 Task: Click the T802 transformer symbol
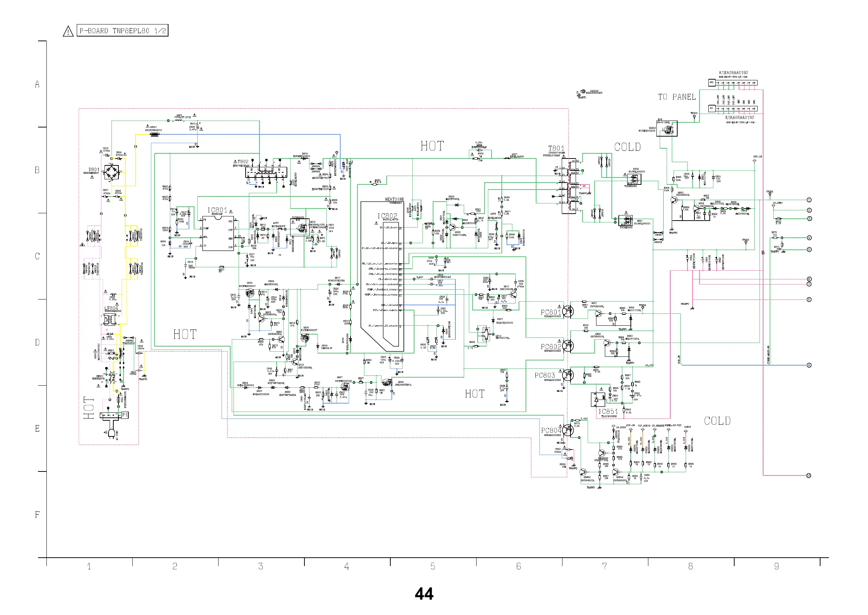point(266,173)
